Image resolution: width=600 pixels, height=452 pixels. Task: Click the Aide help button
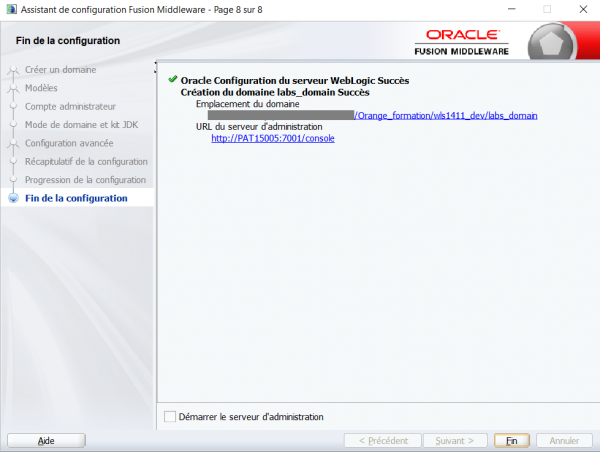(46, 441)
